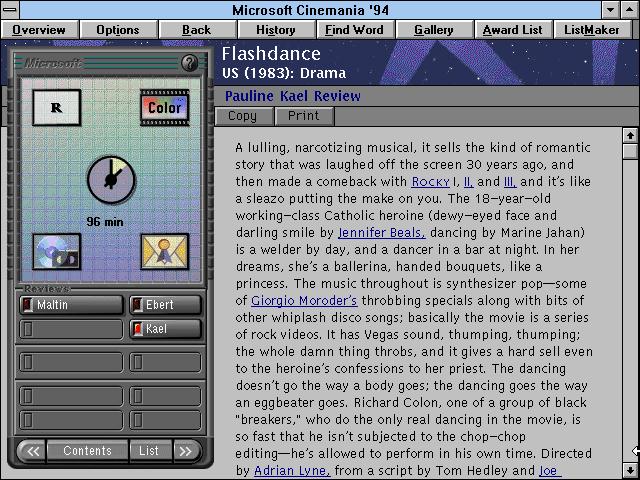
Task: Print the review
Action: pos(304,116)
